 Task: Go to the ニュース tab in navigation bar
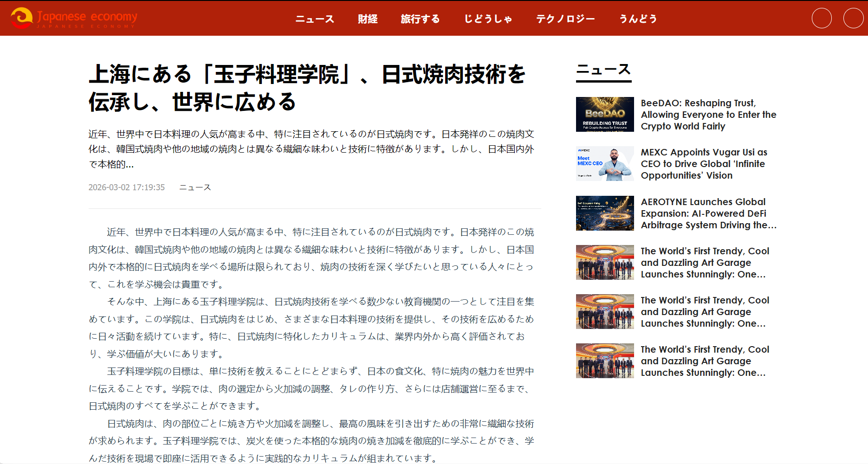pyautogui.click(x=315, y=19)
